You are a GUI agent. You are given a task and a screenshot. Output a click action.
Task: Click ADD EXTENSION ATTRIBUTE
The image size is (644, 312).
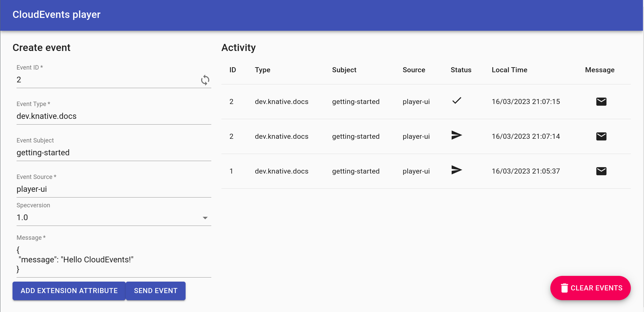pyautogui.click(x=69, y=291)
